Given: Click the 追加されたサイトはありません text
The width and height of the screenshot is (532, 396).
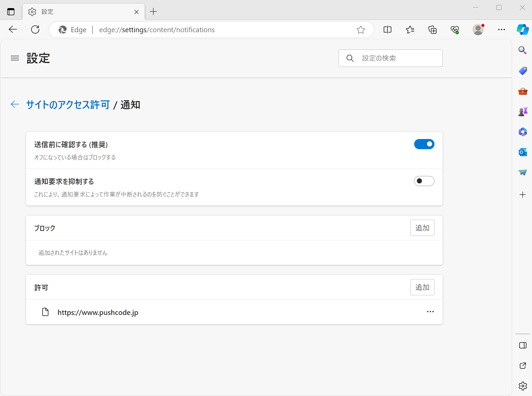Looking at the screenshot, I should tap(73, 253).
